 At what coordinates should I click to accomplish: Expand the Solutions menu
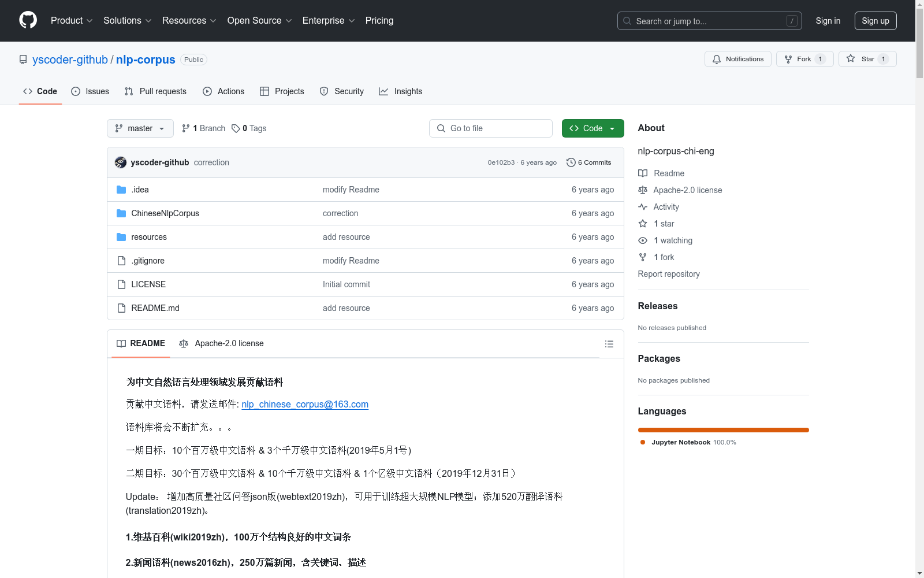[128, 21]
